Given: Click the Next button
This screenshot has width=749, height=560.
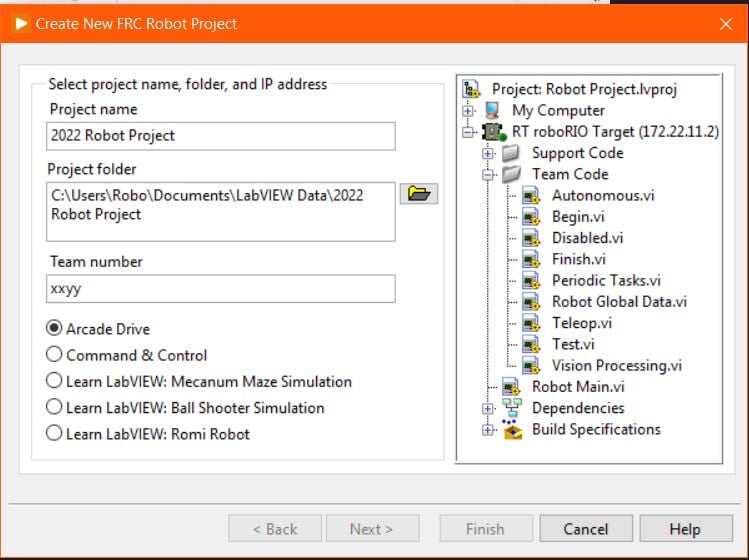Looking at the screenshot, I should click(x=373, y=528).
